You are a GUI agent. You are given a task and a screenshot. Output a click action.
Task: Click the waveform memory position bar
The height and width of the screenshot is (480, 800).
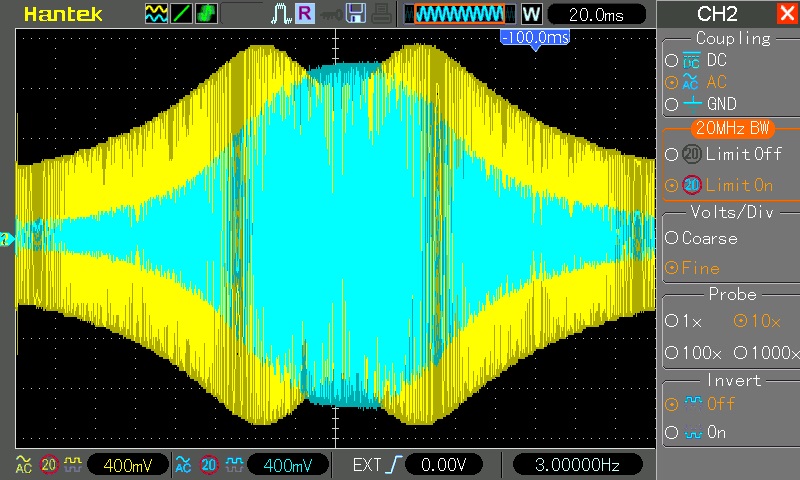[460, 14]
